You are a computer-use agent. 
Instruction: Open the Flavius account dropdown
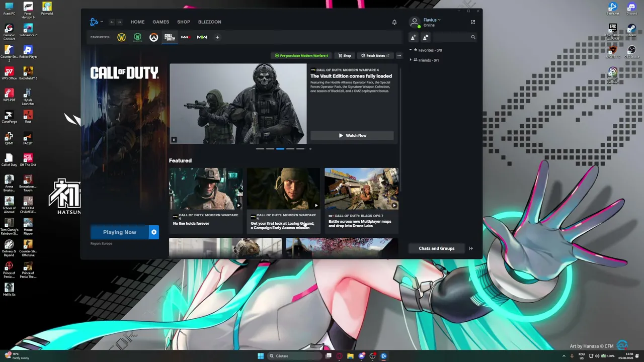coord(432,20)
